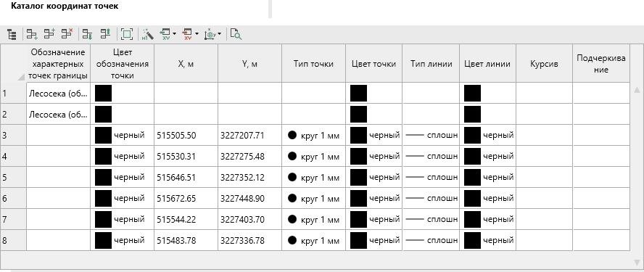Add a new row with the green plus icon
The height and width of the screenshot is (272, 644).
(x=50, y=33)
